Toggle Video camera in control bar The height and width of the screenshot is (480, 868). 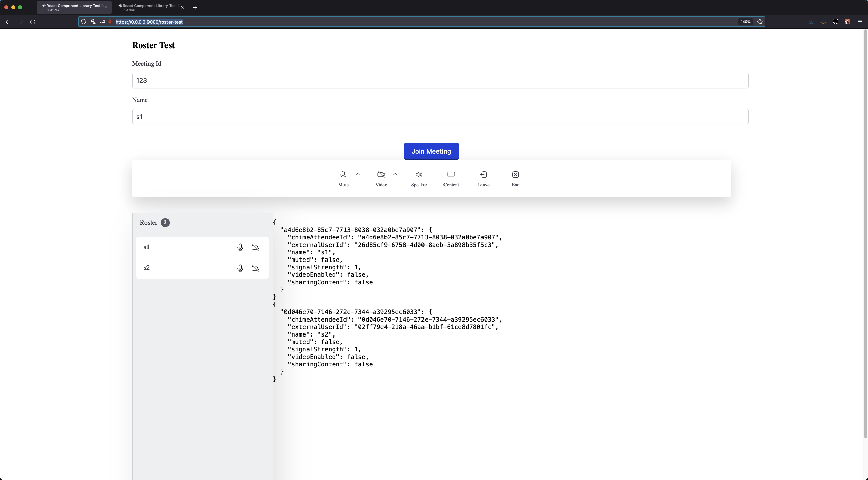[381, 175]
